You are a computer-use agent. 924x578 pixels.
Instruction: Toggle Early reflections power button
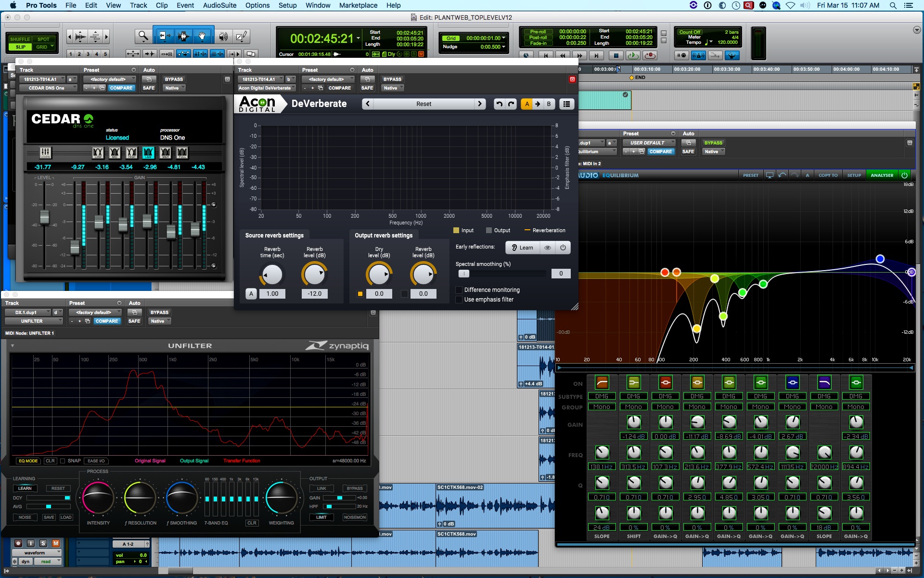click(x=563, y=248)
